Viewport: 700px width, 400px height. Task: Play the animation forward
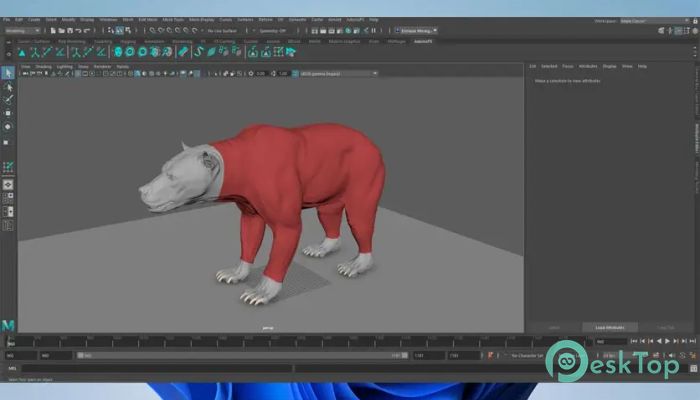pos(667,341)
